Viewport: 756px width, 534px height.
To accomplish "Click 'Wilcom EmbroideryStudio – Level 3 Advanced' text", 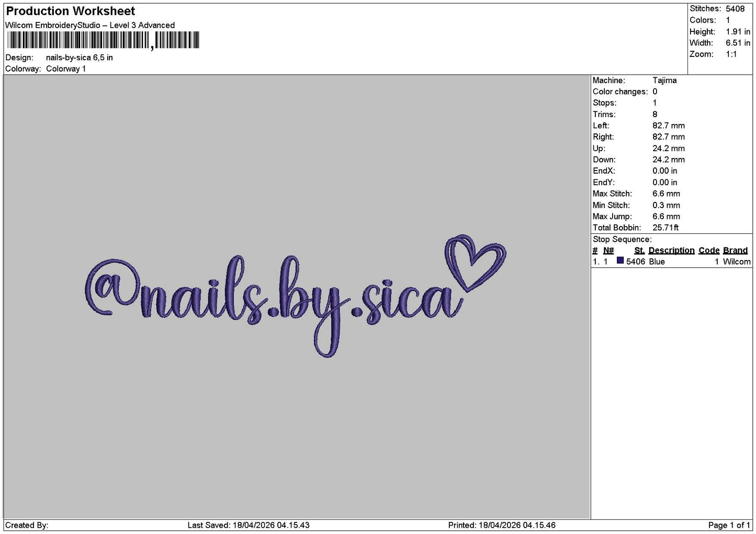I will point(90,25).
